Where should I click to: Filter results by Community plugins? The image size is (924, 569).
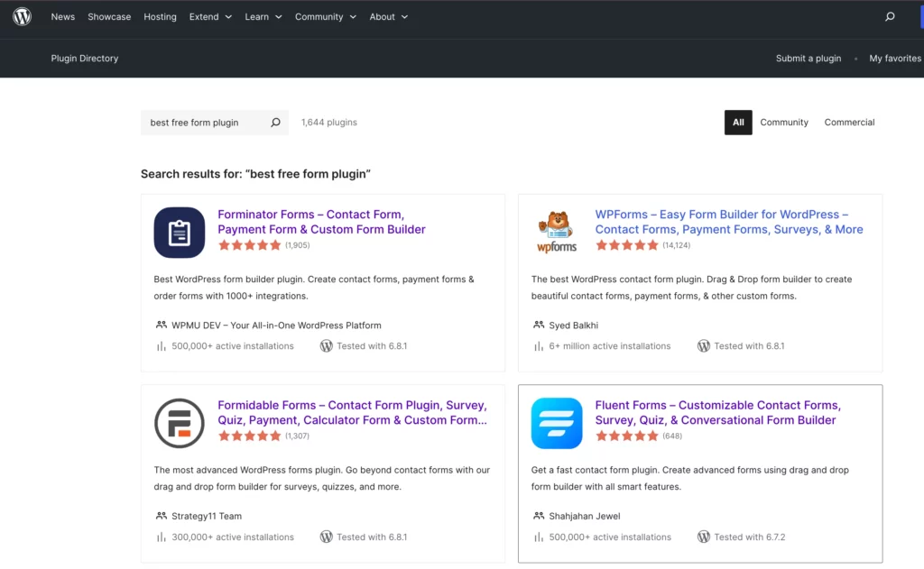click(x=784, y=123)
